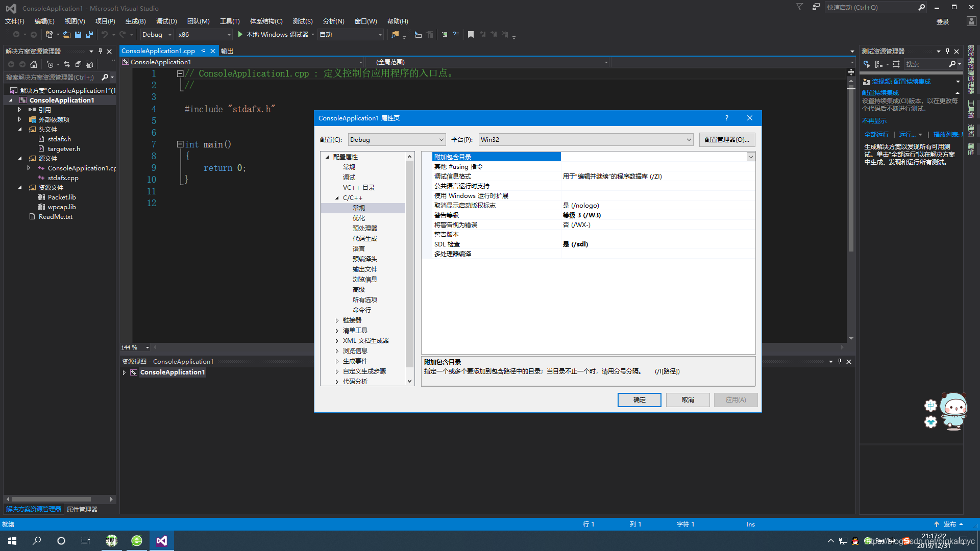Click Sync with Active Document icon in Solution Explorer
Viewport: 980px width, 551px height.
(x=67, y=64)
